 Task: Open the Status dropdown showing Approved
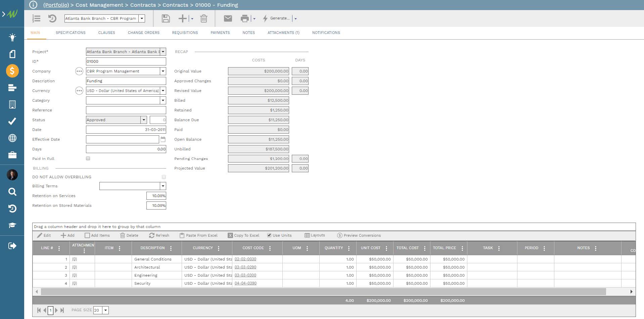144,120
